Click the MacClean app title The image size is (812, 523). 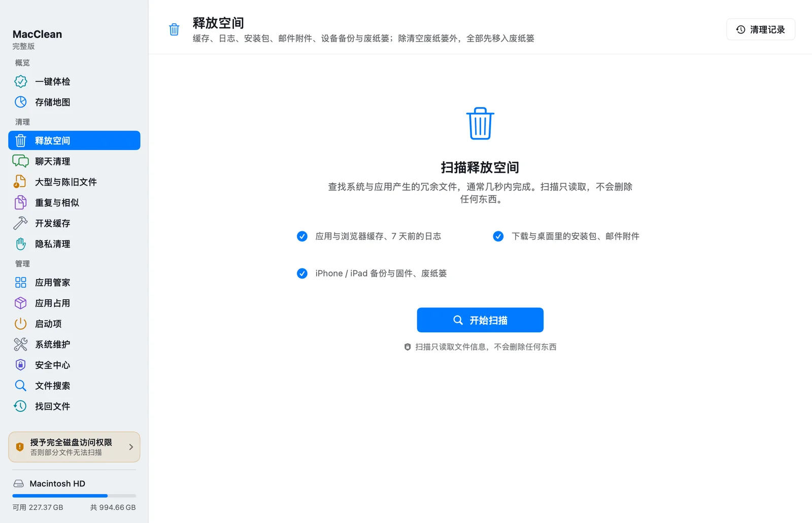pos(38,34)
